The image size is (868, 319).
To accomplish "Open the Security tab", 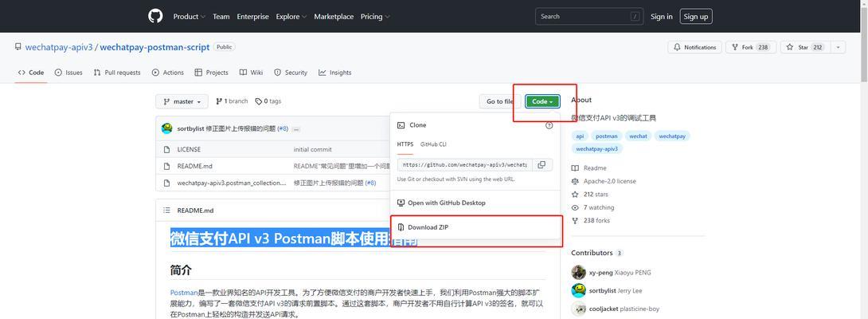I will coord(291,73).
